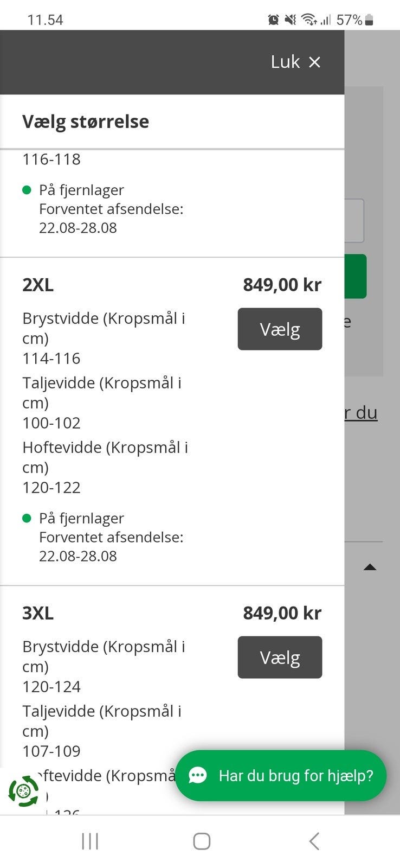Open the 'Har du brug for hjælp?' chat

[x=295, y=776]
